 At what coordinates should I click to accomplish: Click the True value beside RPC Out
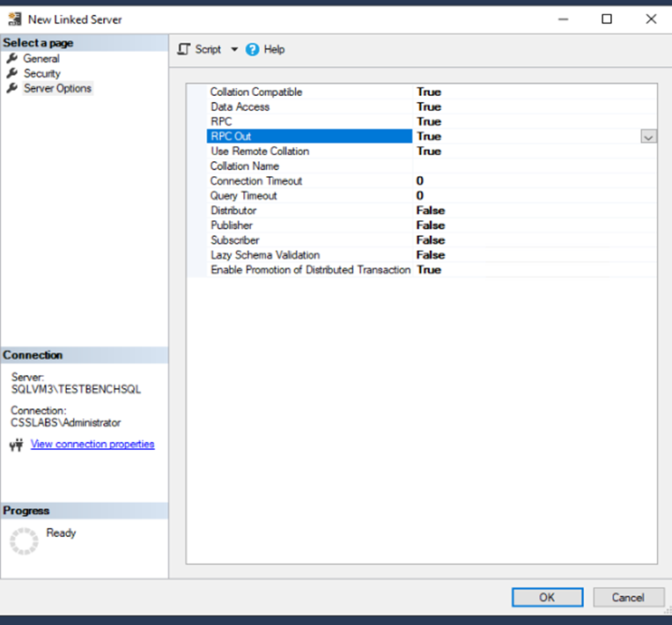point(429,136)
